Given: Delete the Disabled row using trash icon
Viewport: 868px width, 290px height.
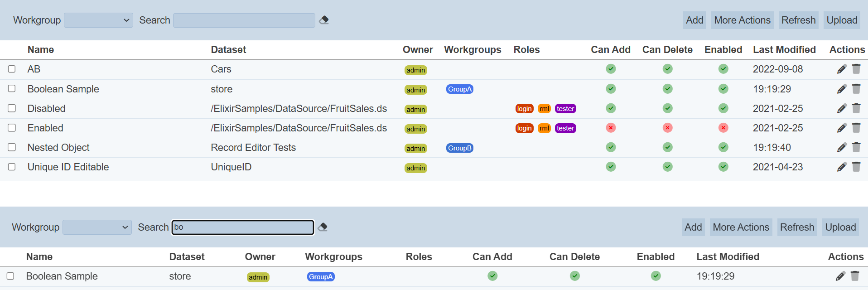Looking at the screenshot, I should point(856,108).
